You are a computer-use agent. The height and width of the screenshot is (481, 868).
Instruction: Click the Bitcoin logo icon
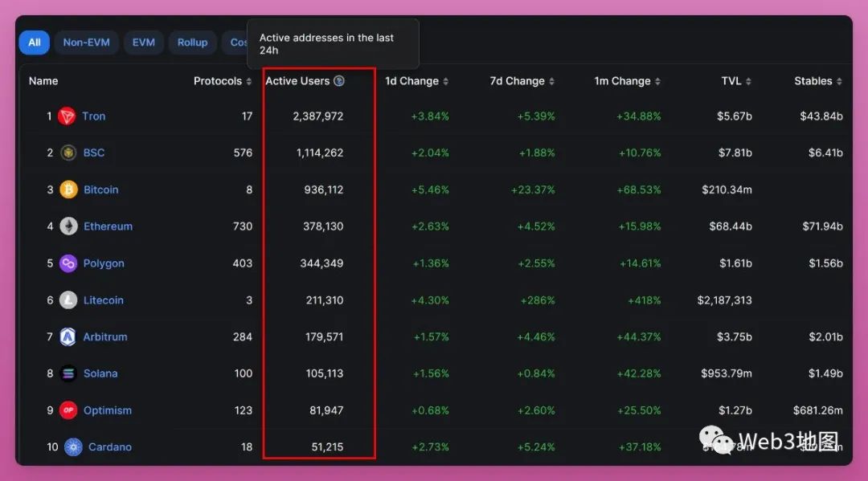coord(68,190)
